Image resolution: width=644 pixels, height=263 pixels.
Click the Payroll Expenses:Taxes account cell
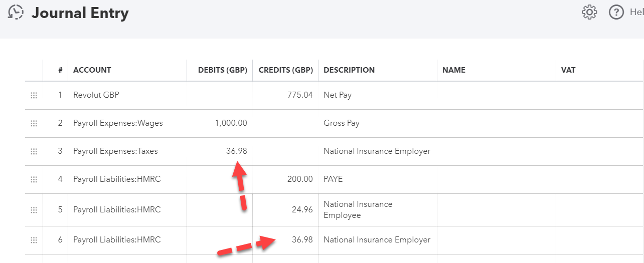127,151
